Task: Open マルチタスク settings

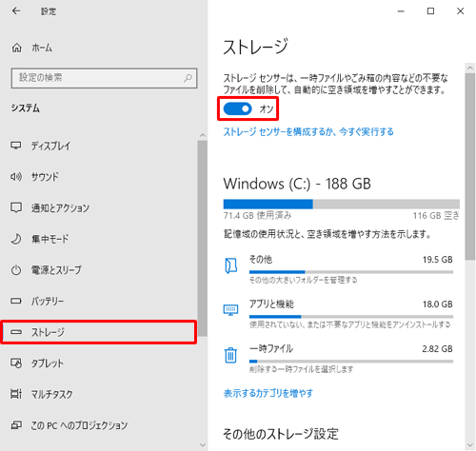Action: point(98,394)
